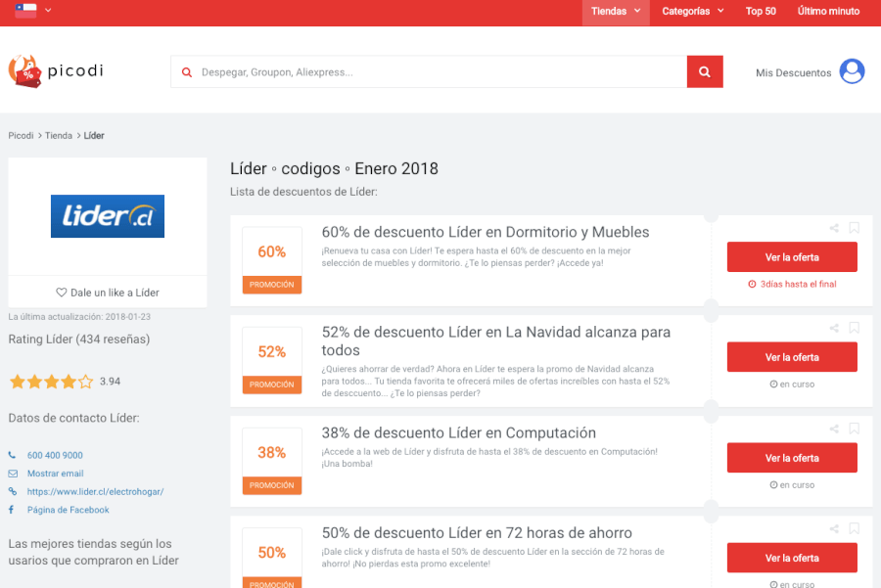Toggle the heart like for Líder
The image size is (881, 588).
pyautogui.click(x=62, y=293)
